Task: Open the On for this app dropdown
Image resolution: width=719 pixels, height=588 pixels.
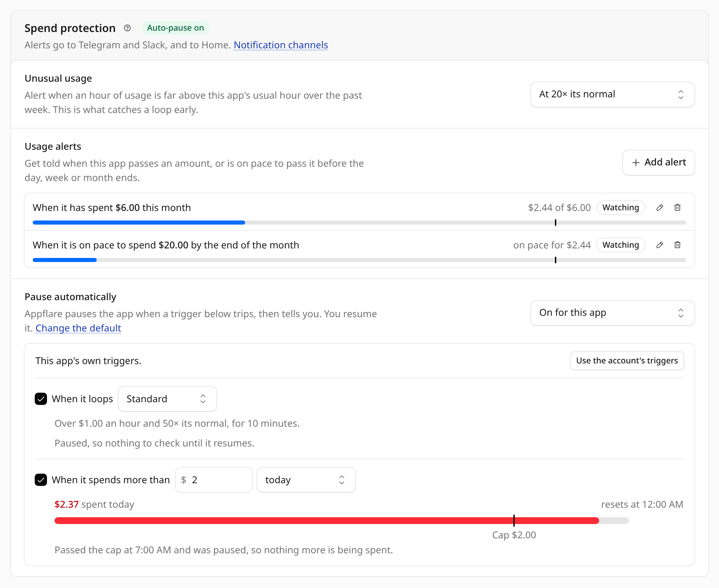Action: point(612,313)
